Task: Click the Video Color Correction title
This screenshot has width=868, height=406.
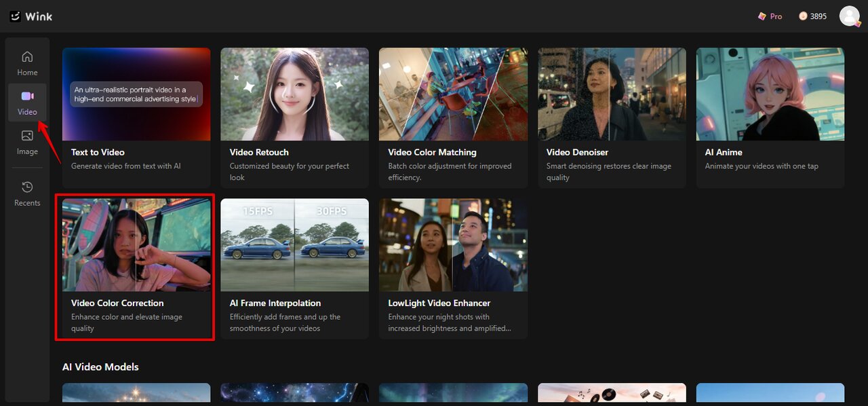Action: (x=117, y=303)
